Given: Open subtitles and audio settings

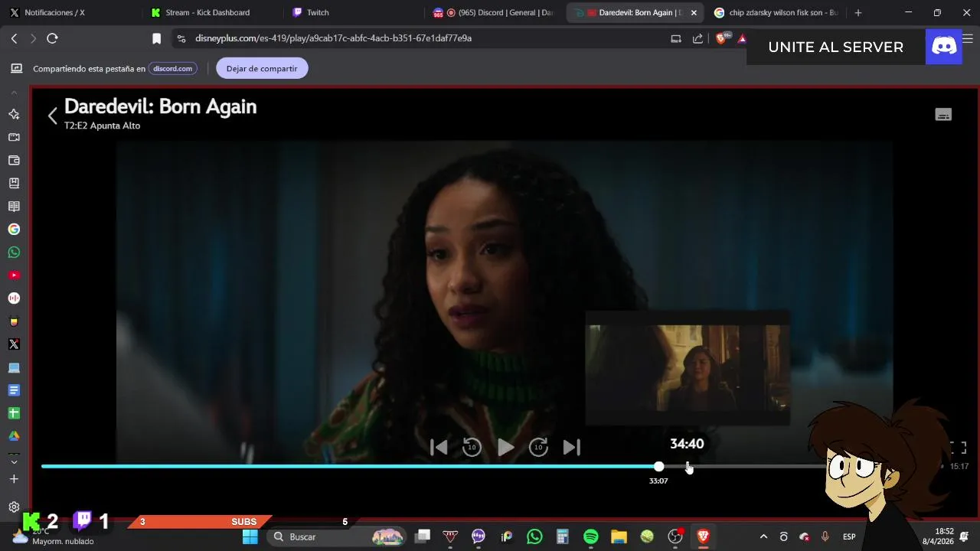Looking at the screenshot, I should pos(943,115).
